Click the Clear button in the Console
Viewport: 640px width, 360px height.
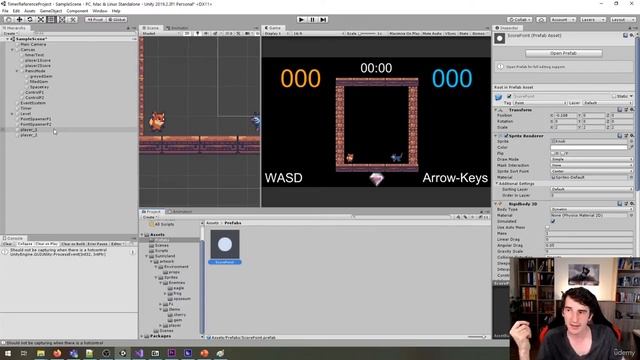tap(8, 244)
